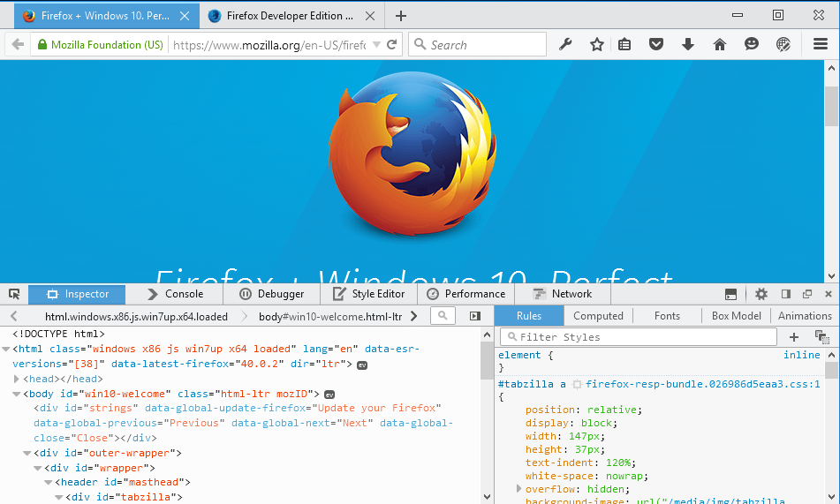Collapse the div#outer-wrapper node
Screen dimensions: 840x504
point(27,454)
